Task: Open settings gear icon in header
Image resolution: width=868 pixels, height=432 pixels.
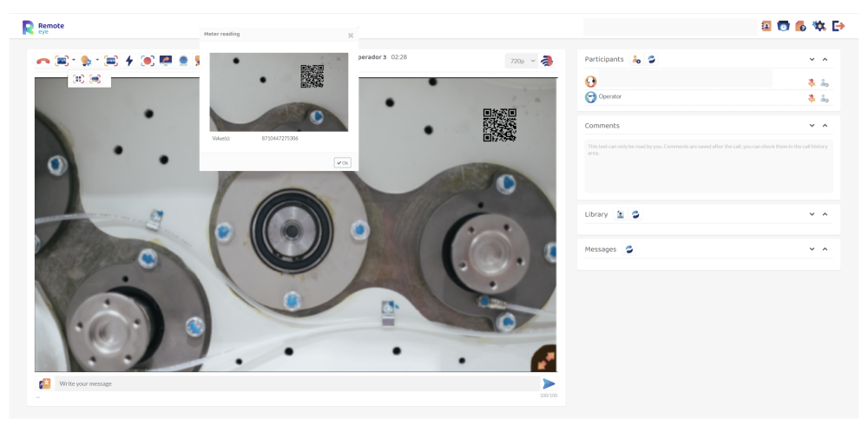Action: (x=819, y=26)
